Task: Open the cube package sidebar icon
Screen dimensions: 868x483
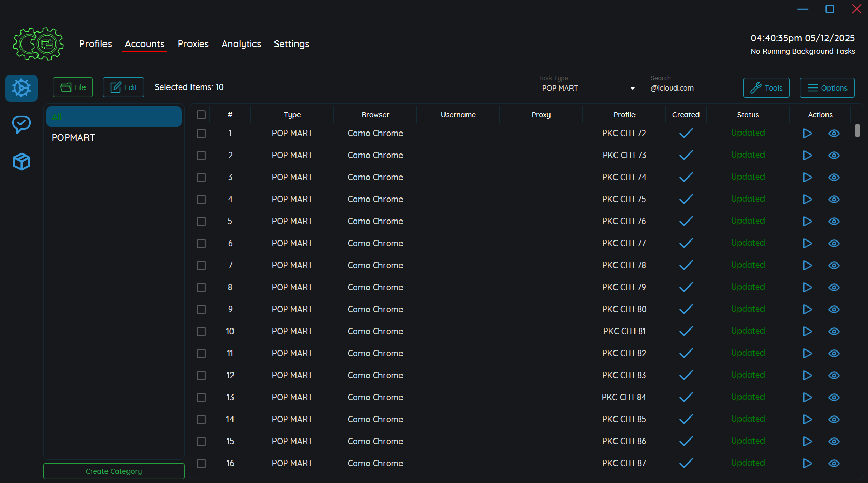Action: (x=22, y=162)
